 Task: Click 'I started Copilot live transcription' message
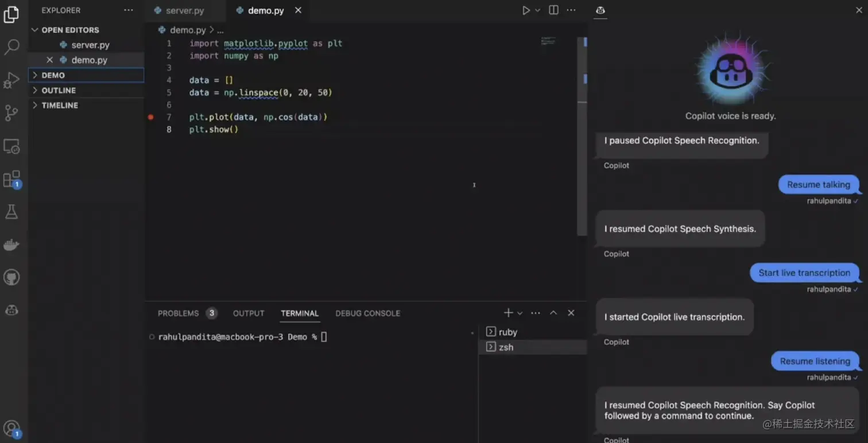(675, 317)
